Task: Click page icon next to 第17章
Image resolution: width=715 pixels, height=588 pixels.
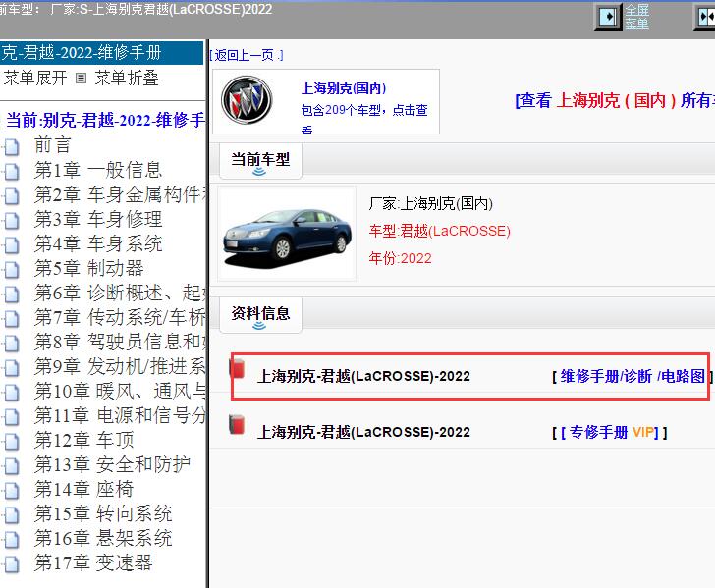Action: (x=12, y=565)
